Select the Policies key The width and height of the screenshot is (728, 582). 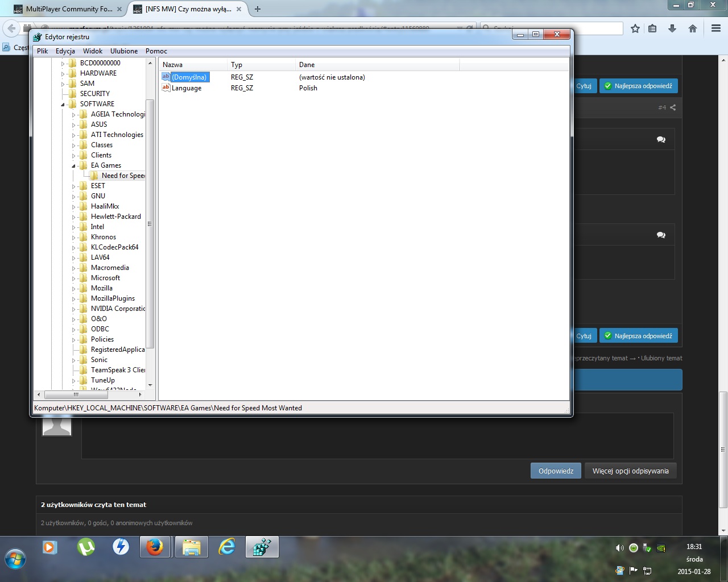pyautogui.click(x=102, y=339)
